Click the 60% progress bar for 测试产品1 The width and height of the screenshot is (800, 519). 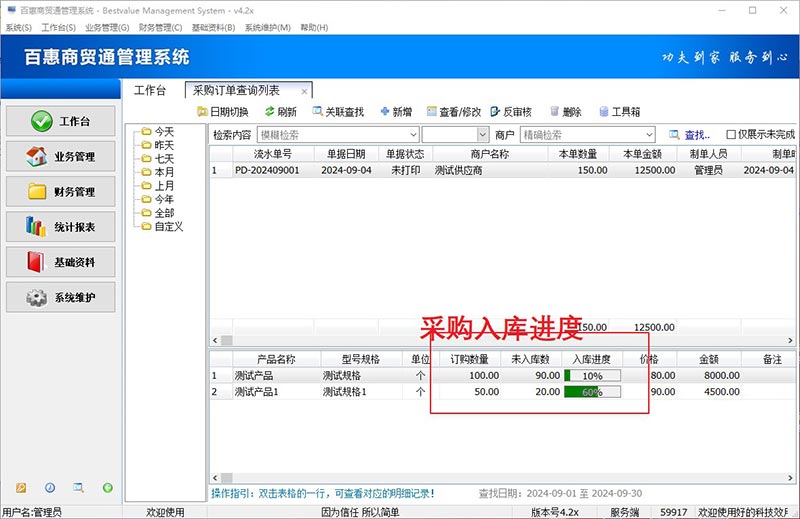point(592,392)
